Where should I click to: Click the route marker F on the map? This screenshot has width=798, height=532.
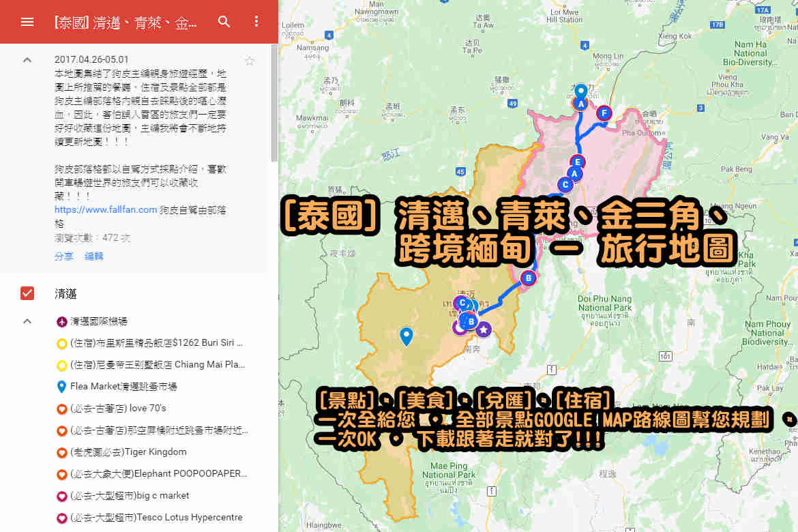coord(603,113)
